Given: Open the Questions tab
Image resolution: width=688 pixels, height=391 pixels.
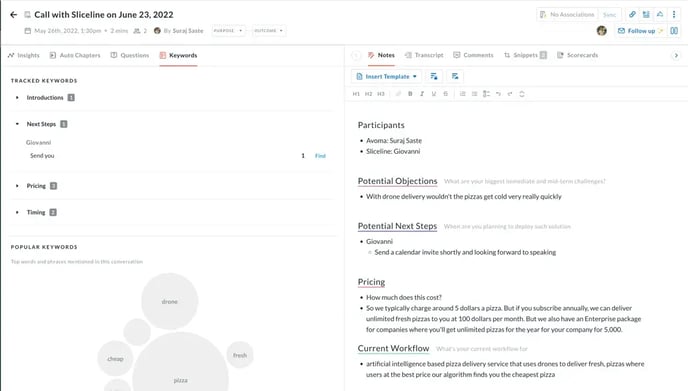Looking at the screenshot, I should click(130, 55).
